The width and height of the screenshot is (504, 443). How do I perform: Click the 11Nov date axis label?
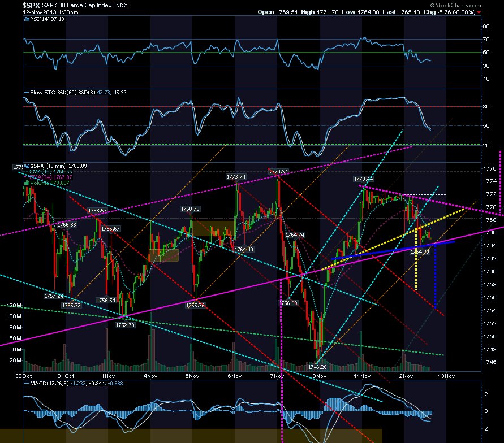point(362,376)
